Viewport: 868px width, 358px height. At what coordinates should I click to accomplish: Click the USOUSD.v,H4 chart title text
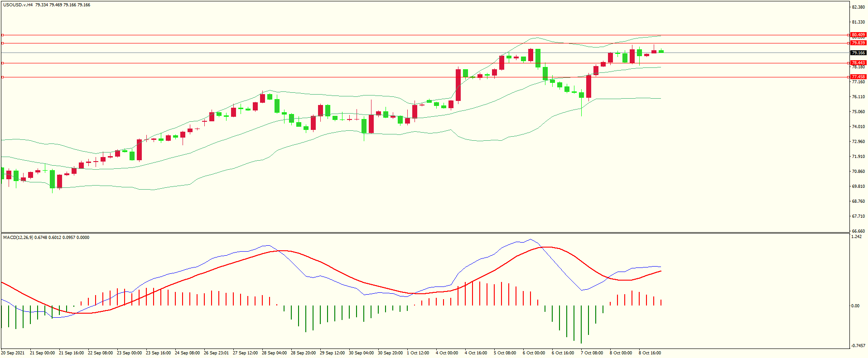click(x=18, y=5)
